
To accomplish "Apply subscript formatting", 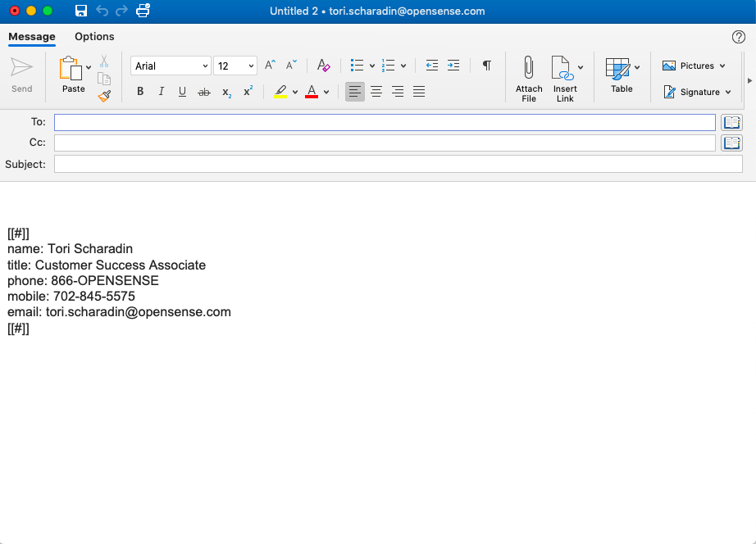I will pos(226,92).
